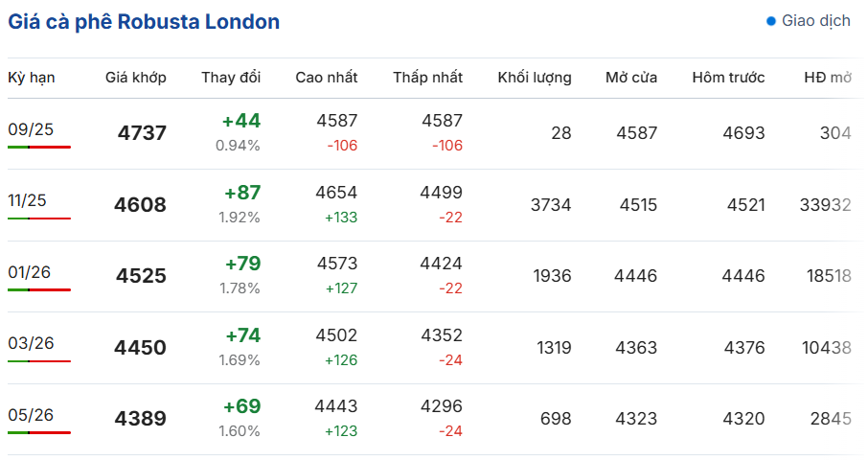The width and height of the screenshot is (868, 461).
Task: Click the Thấp nhất column header
Action: 428,78
